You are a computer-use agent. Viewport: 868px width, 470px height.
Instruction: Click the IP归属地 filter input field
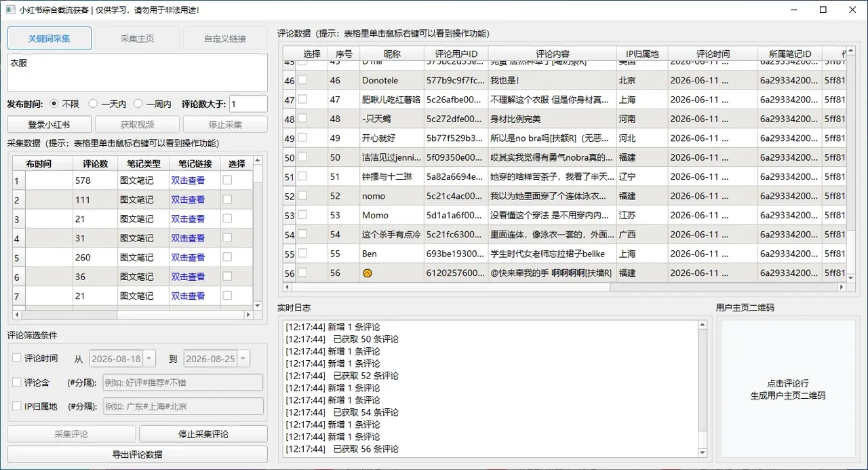[x=182, y=406]
